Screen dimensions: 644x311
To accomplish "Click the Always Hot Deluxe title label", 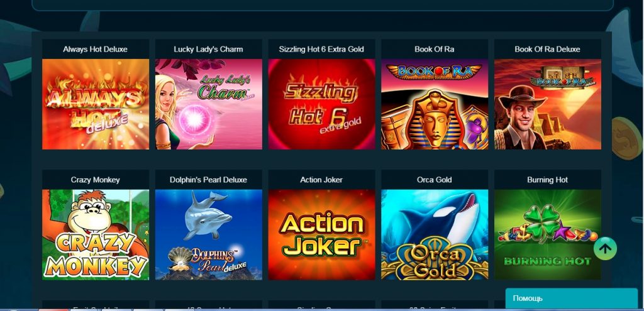I will pyautogui.click(x=96, y=49).
